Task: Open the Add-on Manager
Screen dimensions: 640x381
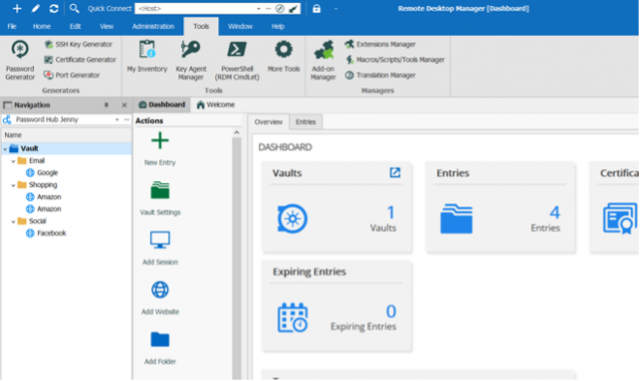Action: [323, 60]
